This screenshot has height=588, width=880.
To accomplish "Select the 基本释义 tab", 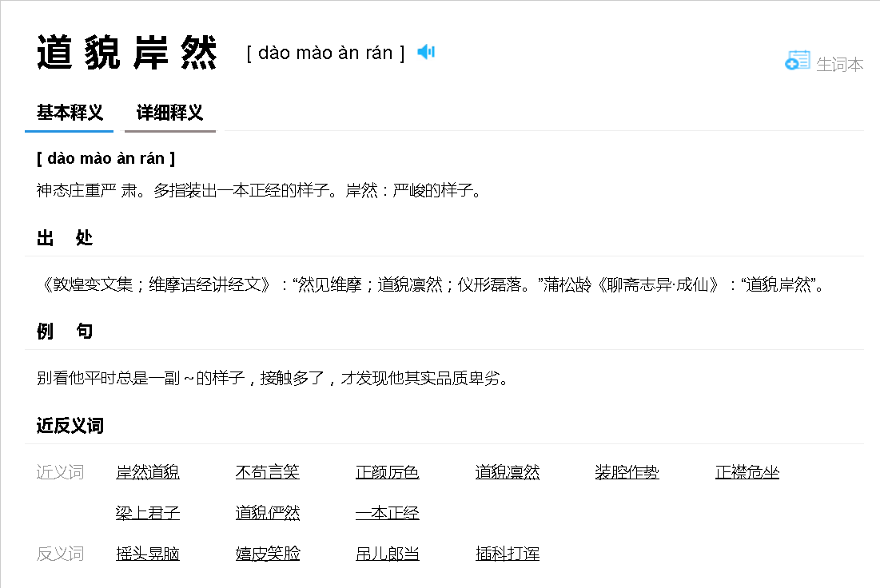I will pos(69,113).
